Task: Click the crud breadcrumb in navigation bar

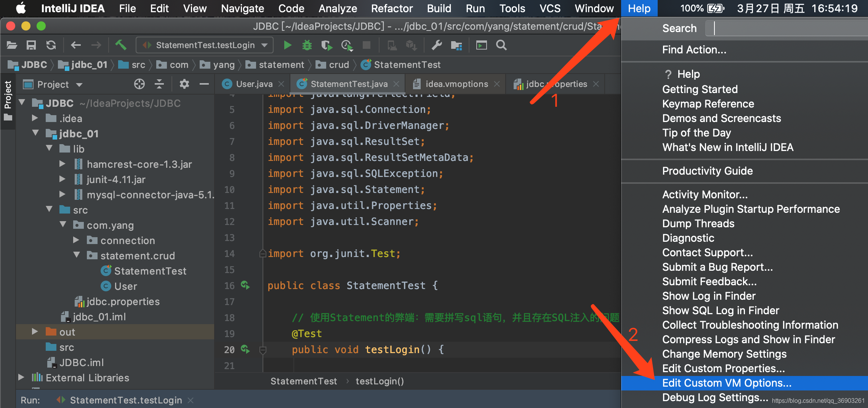Action: [333, 65]
